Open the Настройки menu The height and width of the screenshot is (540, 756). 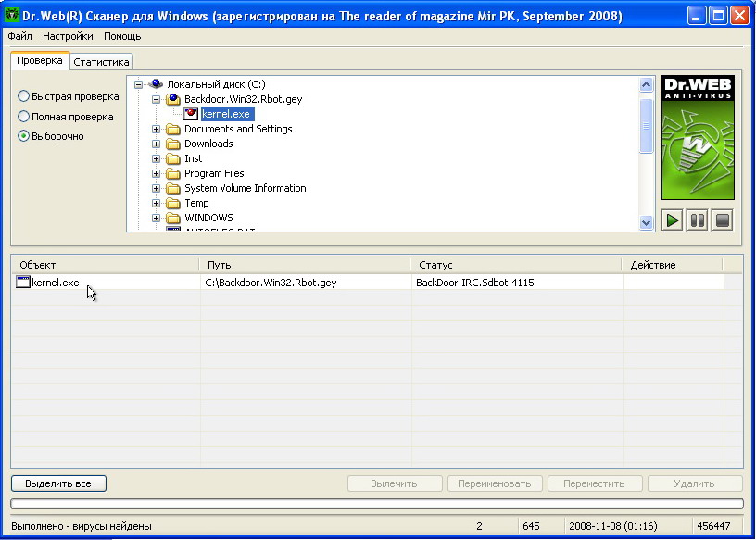pyautogui.click(x=68, y=36)
